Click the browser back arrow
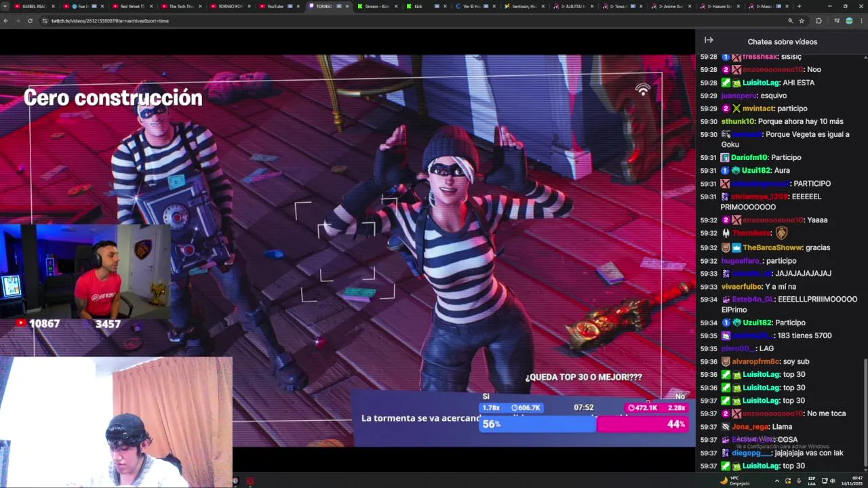868x488 pixels. point(6,21)
